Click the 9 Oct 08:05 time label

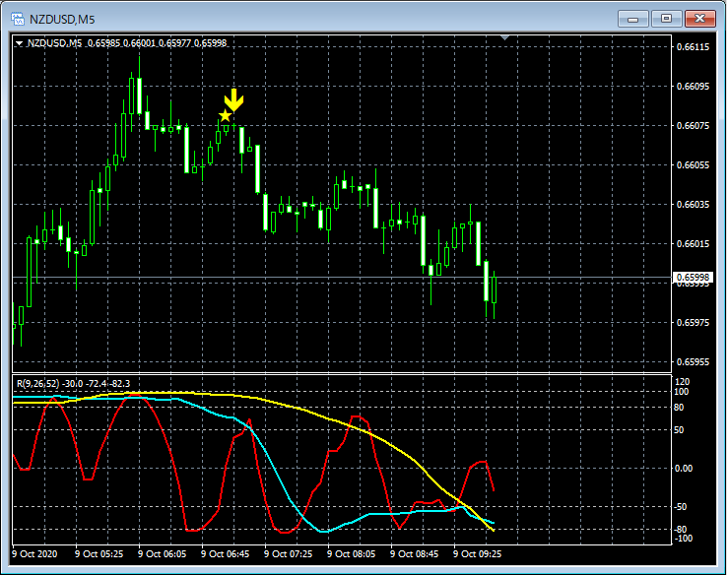[x=352, y=554]
